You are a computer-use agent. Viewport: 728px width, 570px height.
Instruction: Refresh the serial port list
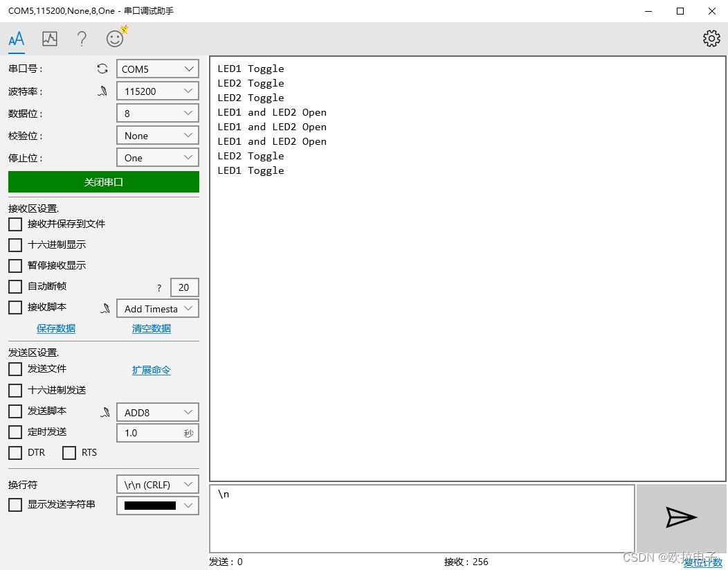pyautogui.click(x=102, y=69)
